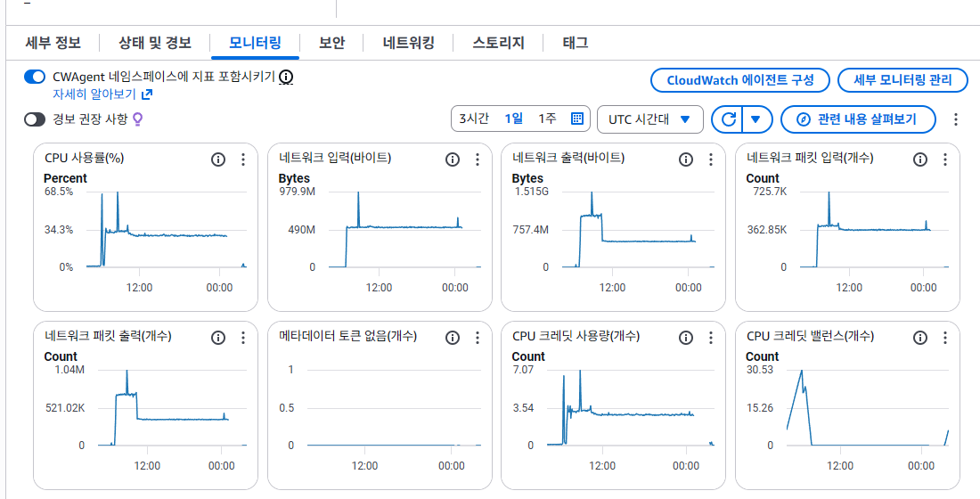Refresh the monitoring charts
This screenshot has height=499, width=980.
pos(728,119)
